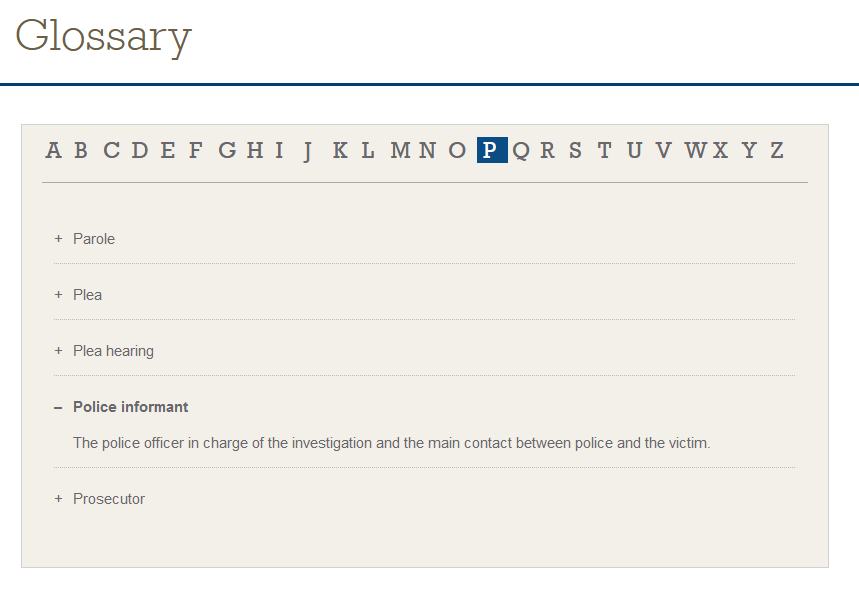859x599 pixels.
Task: Jump to glossary letter A
Action: [53, 150]
